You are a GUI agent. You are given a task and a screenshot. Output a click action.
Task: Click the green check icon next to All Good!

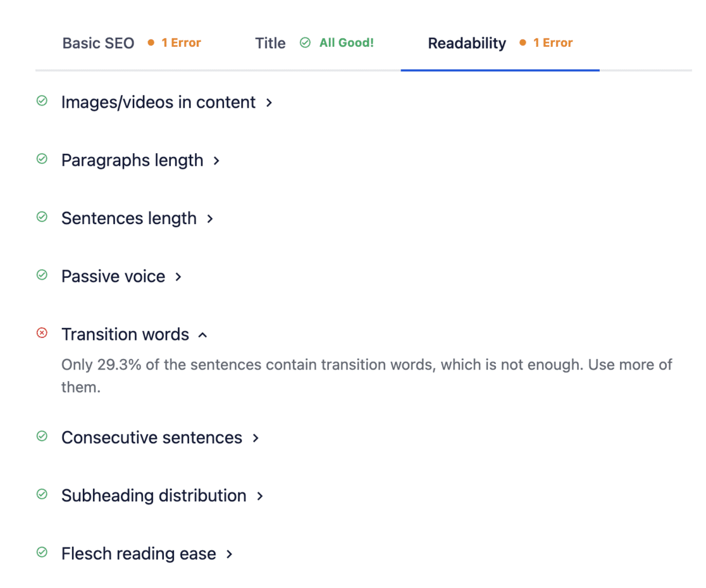[x=305, y=42]
